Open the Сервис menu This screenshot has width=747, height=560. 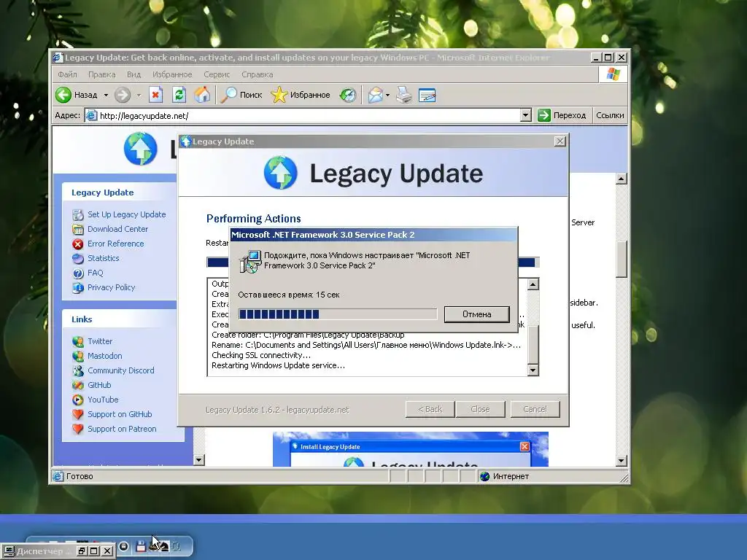pyautogui.click(x=217, y=74)
